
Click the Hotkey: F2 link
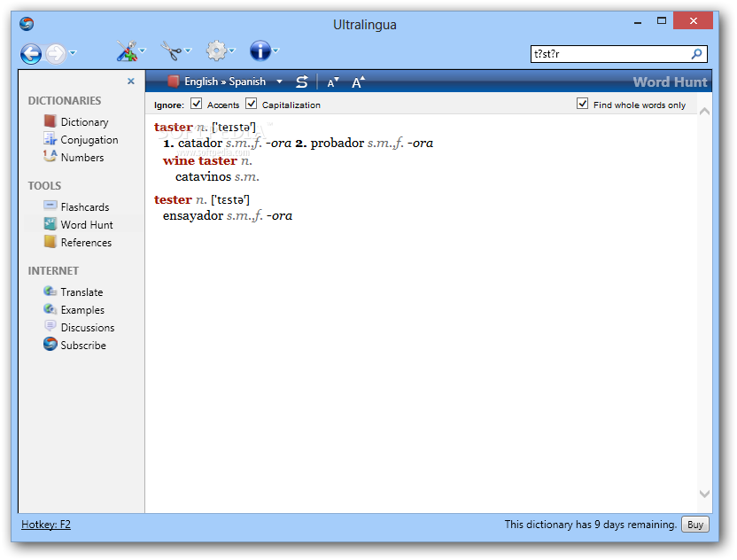(46, 525)
